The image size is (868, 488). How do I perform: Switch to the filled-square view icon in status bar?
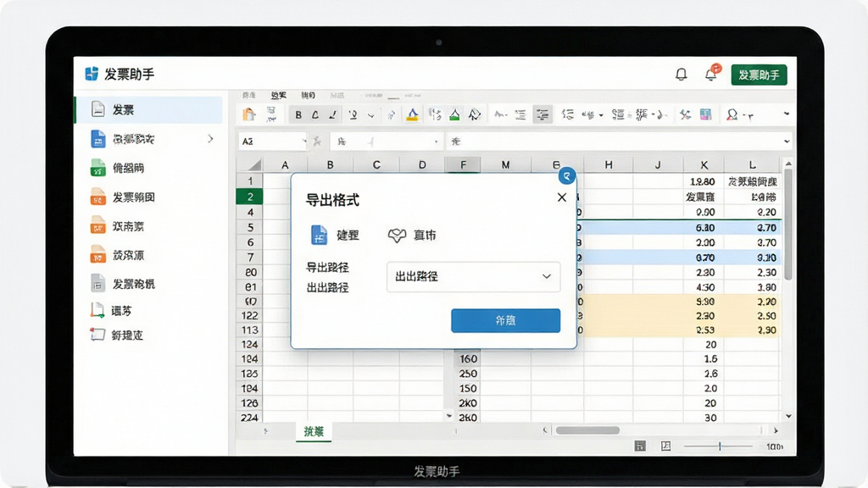640,446
